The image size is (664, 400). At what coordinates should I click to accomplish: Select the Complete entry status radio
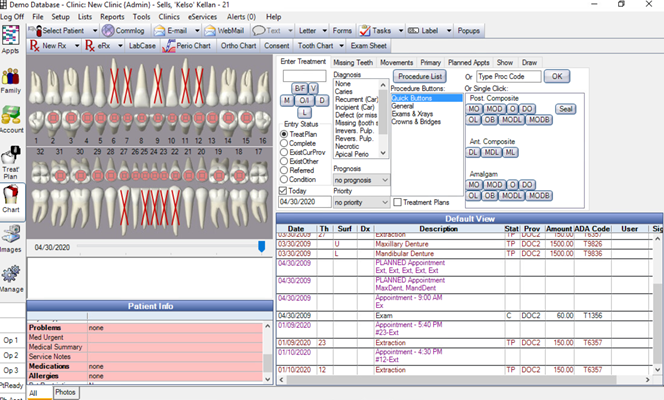pyautogui.click(x=284, y=143)
